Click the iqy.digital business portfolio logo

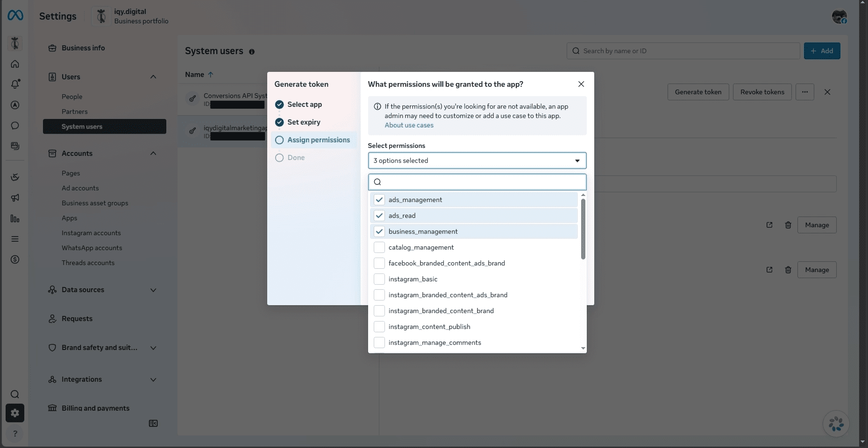101,16
